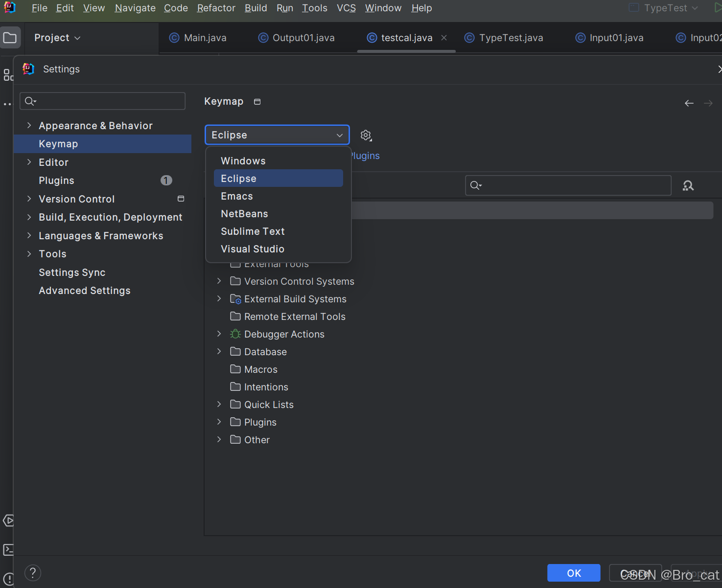Select NetBeans keymap option

(x=279, y=214)
